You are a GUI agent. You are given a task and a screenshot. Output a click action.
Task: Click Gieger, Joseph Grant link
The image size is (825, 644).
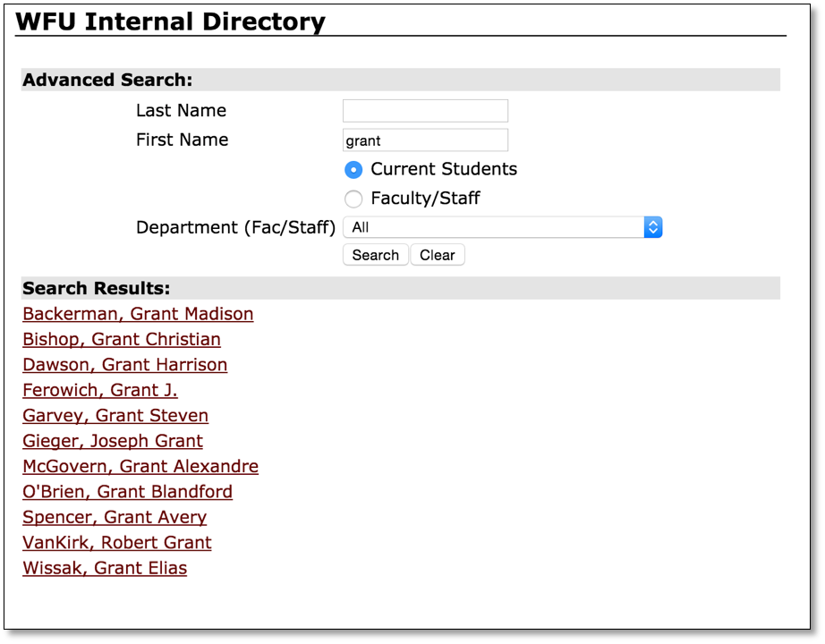pyautogui.click(x=113, y=441)
